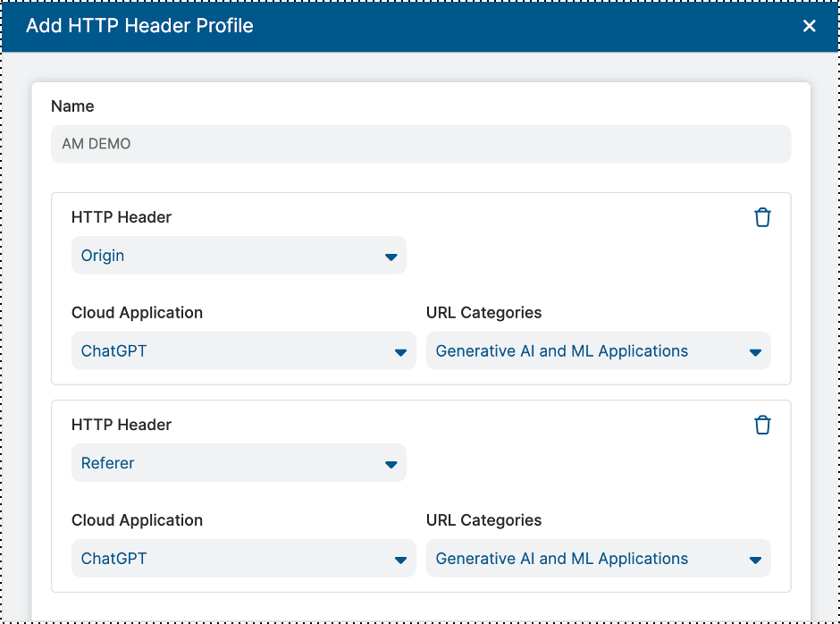Viewport: 840px width, 624px height.
Task: Expand Cloud Application dropdown in the Referer section
Action: tap(243, 559)
